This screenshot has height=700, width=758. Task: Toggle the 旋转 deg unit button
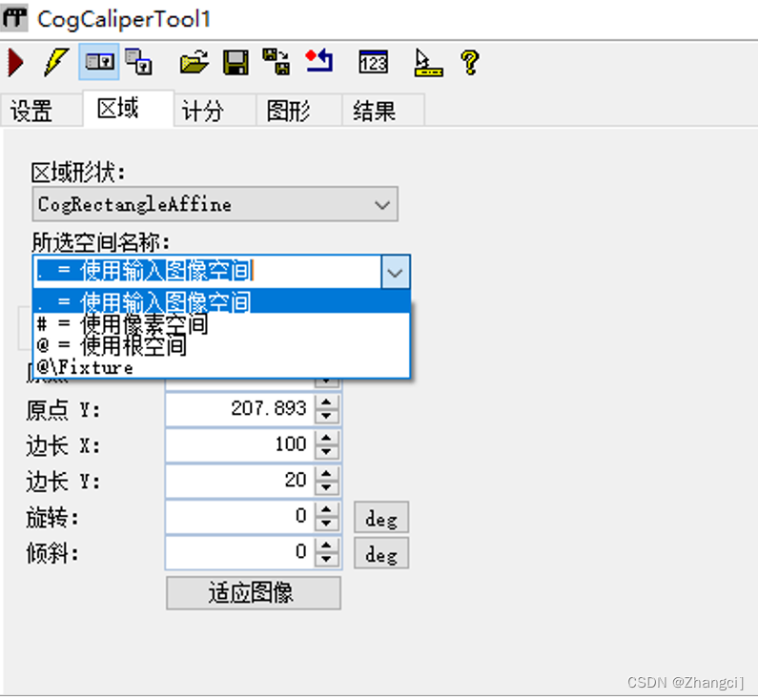click(381, 518)
